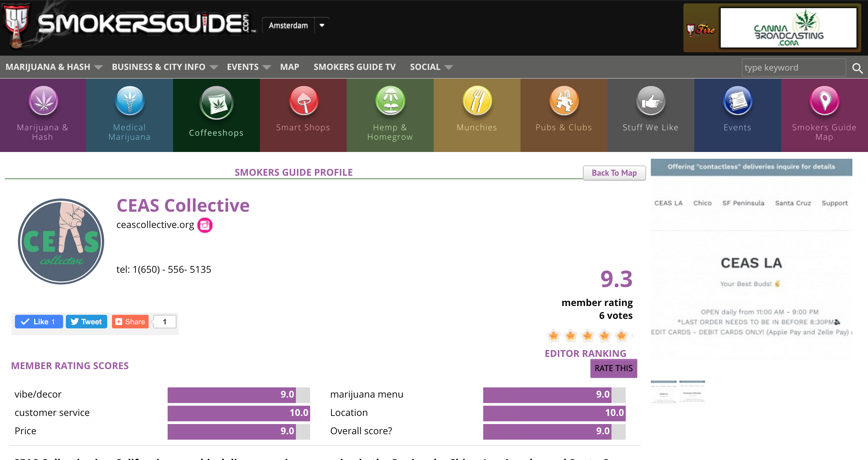Click the first star in rating stars
868x460 pixels.
tap(554, 336)
